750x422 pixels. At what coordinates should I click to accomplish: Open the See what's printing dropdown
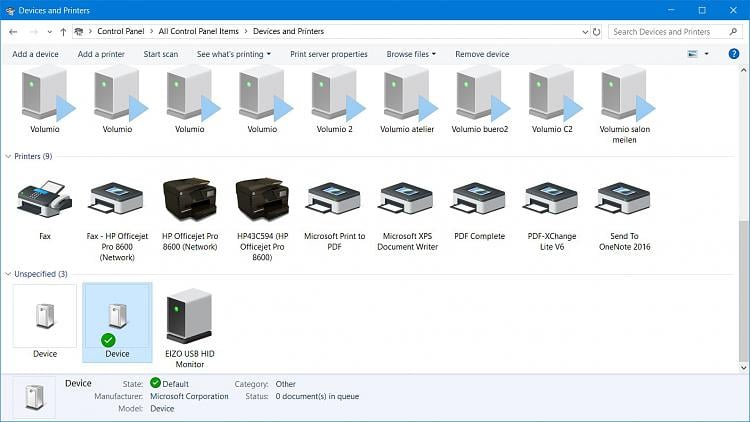click(x=233, y=54)
